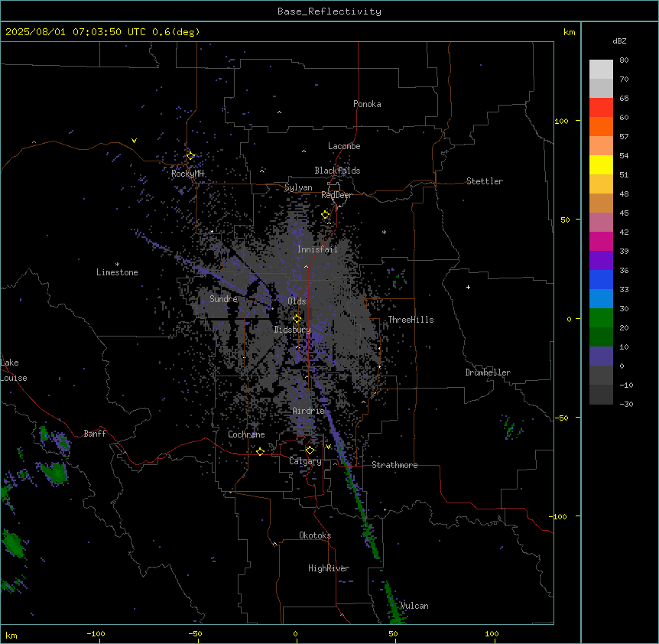
Task: Click the green echo band west of Vulcan
Action: [394, 603]
